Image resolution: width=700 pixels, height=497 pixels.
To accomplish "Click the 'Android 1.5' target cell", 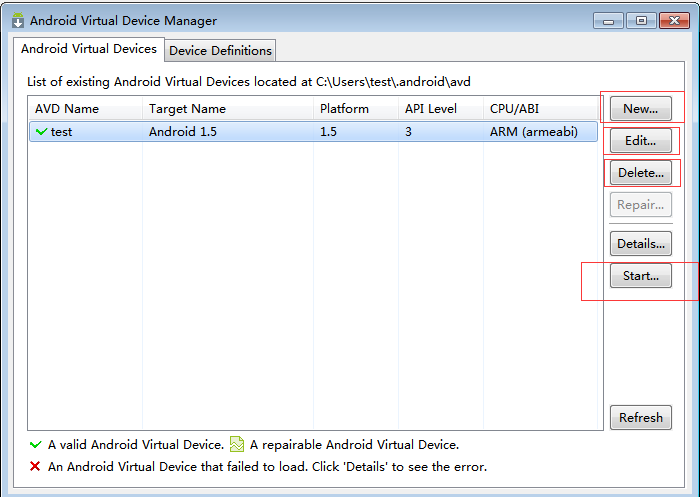I will [x=183, y=132].
